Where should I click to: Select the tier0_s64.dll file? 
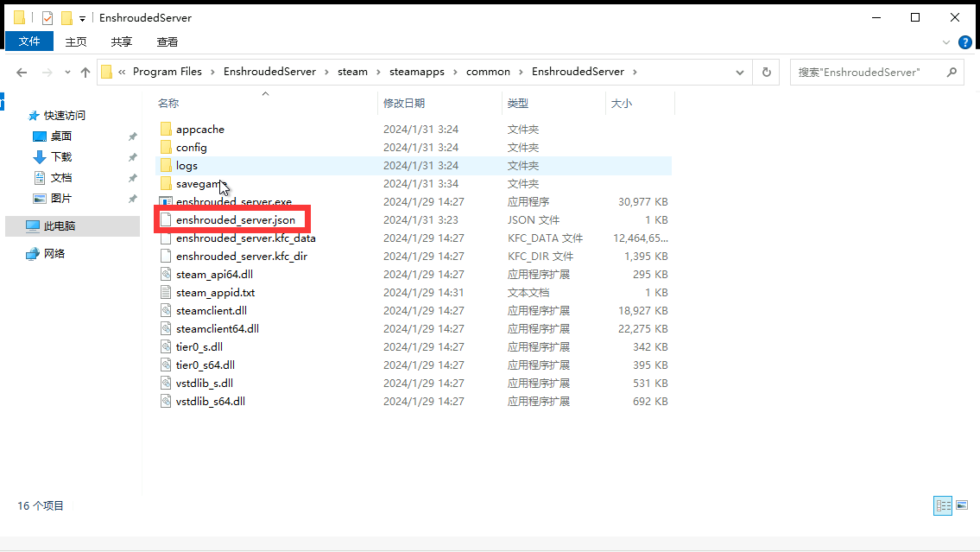(x=205, y=365)
